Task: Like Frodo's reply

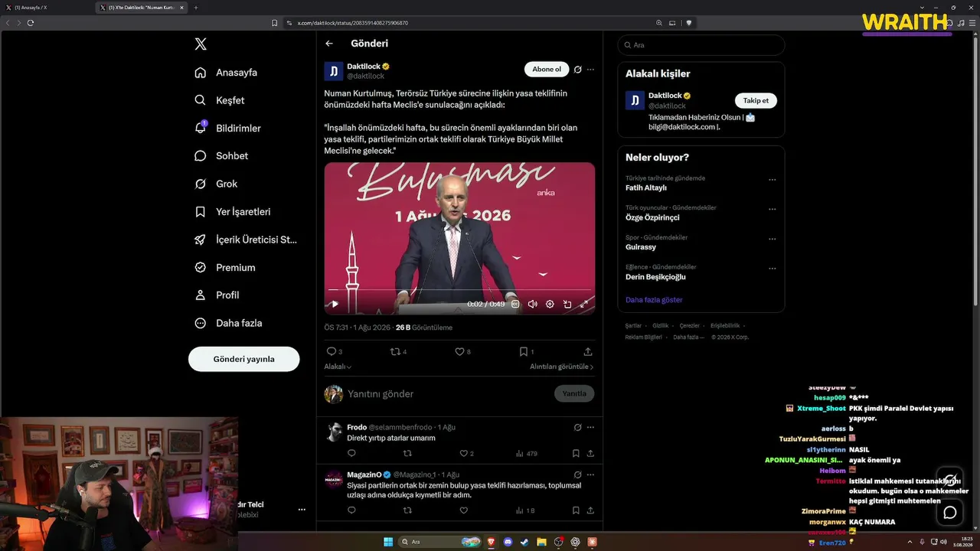Action: coord(463,454)
